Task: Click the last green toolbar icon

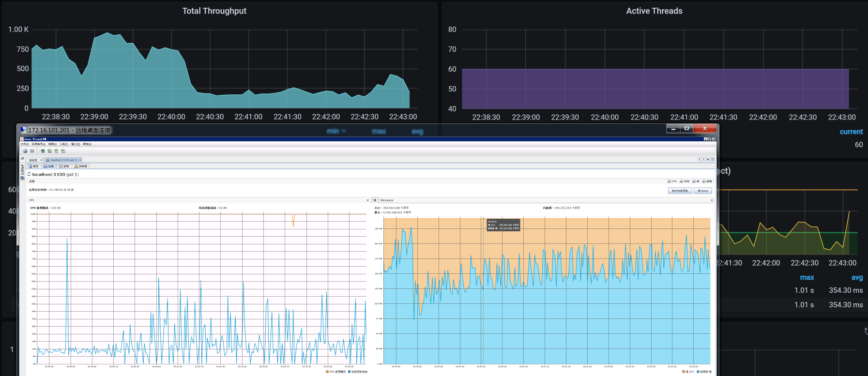Action: 63,151
